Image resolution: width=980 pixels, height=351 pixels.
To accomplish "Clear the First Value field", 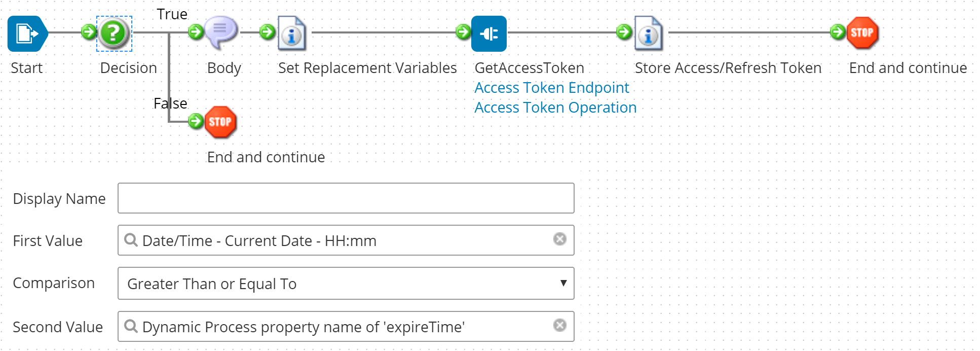I will [559, 239].
